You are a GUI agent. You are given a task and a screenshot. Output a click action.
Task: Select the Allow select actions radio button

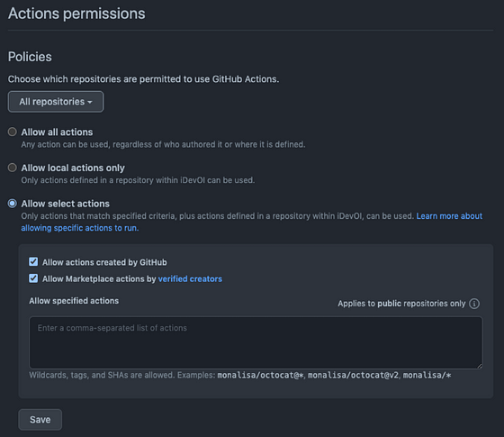tap(13, 204)
